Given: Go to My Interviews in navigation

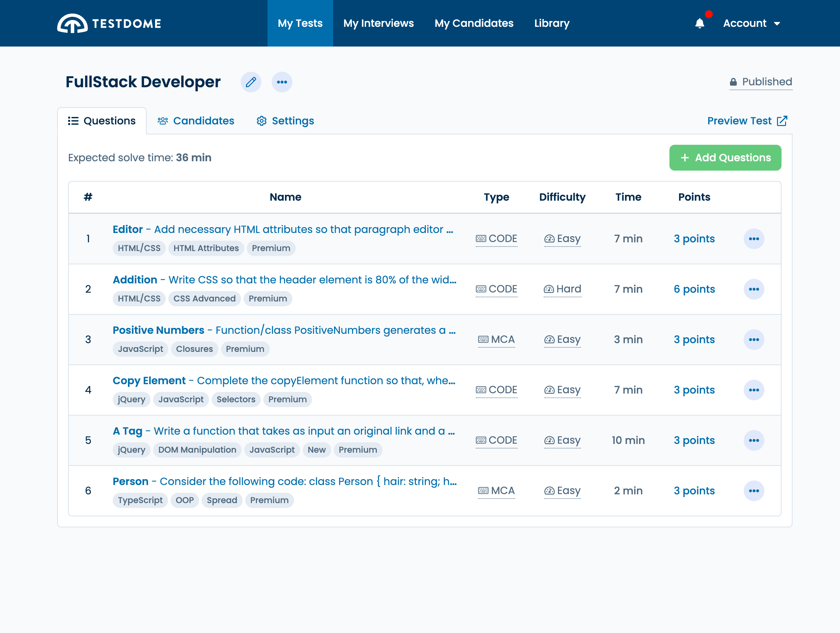Looking at the screenshot, I should pyautogui.click(x=378, y=24).
